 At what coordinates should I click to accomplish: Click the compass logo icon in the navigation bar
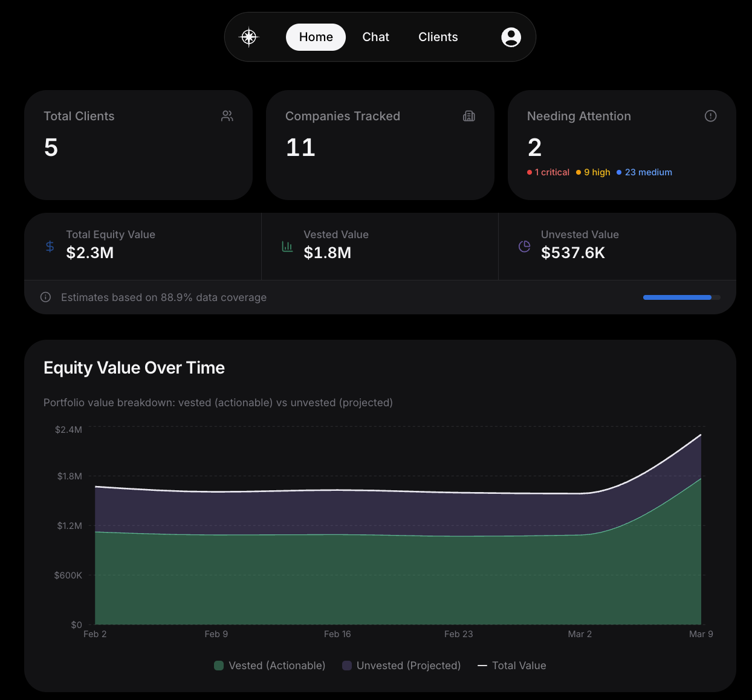pos(248,37)
